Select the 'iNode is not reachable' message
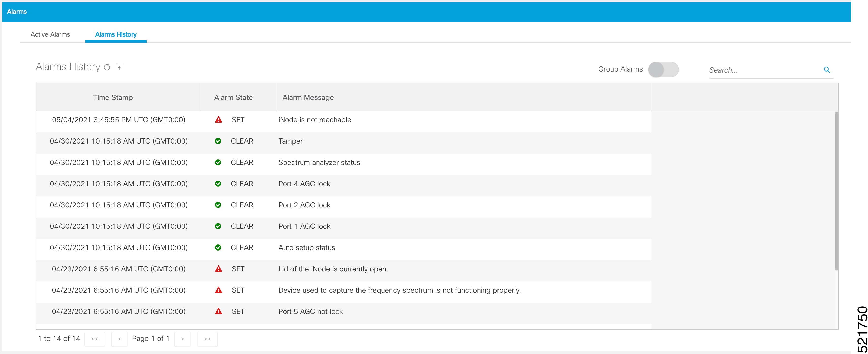 [x=315, y=120]
